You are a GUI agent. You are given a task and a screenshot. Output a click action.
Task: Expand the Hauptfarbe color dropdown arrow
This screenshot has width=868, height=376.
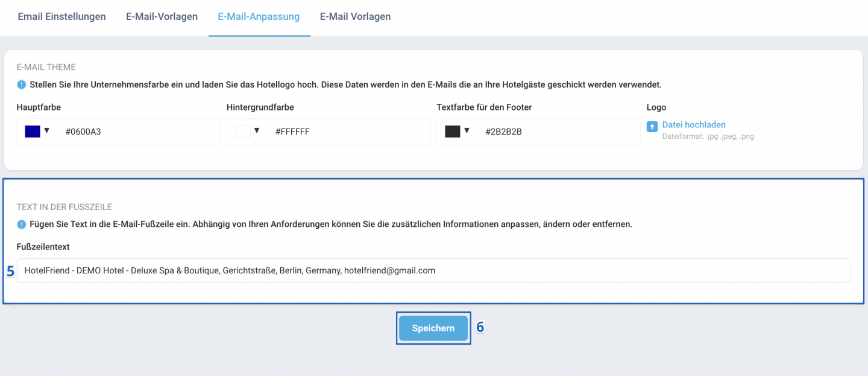(47, 130)
